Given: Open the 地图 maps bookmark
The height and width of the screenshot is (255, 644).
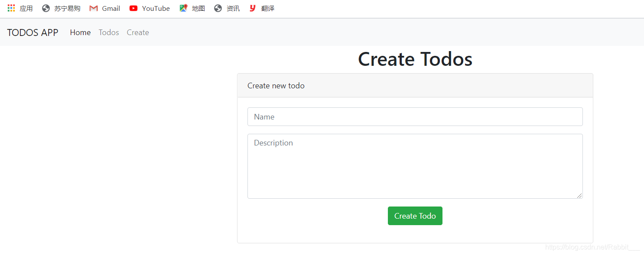Looking at the screenshot, I should click(192, 8).
